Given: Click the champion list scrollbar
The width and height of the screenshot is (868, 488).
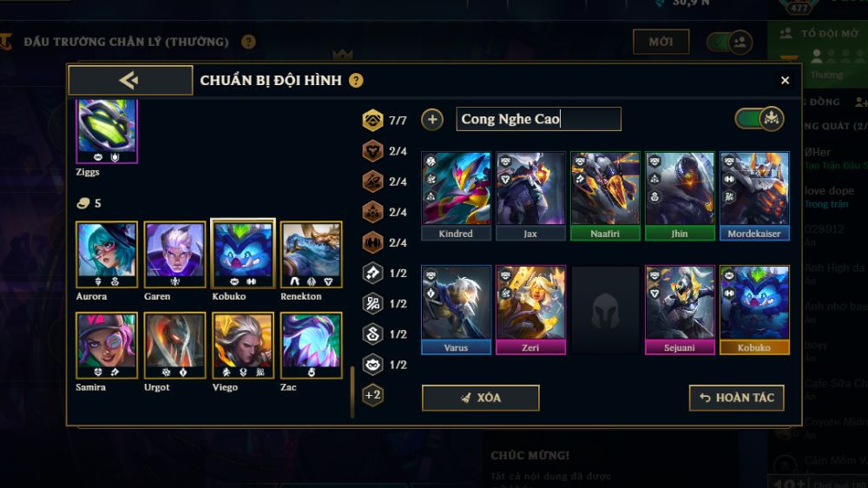Looking at the screenshot, I should point(352,391).
